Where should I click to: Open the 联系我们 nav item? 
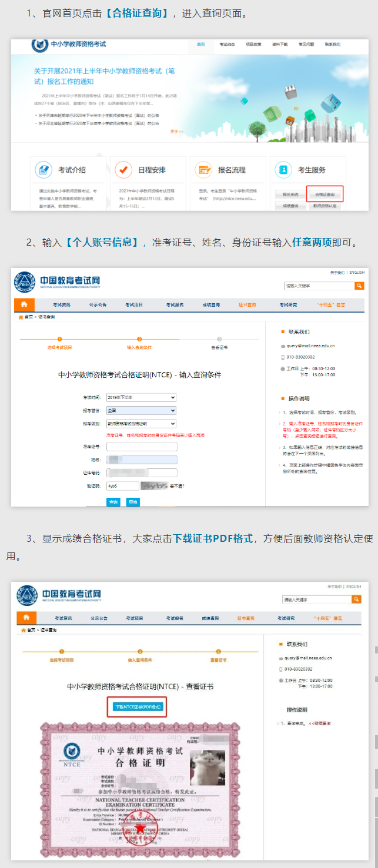333,44
